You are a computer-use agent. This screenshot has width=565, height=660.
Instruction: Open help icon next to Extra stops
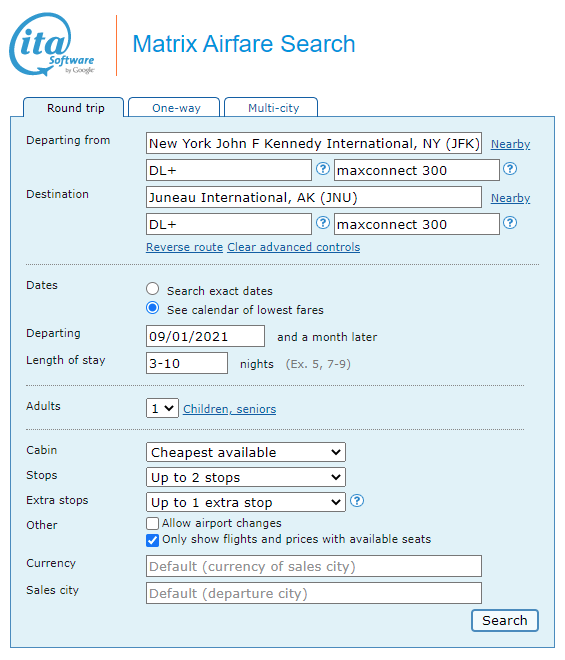(x=357, y=501)
